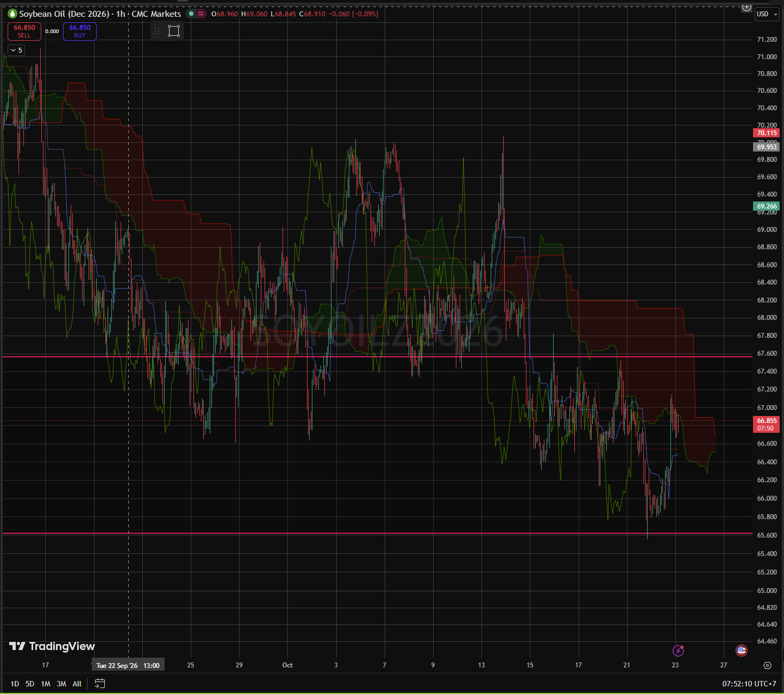Viewport: 784px width, 694px height.
Task: Select the 1M date range
Action: [x=46, y=684]
